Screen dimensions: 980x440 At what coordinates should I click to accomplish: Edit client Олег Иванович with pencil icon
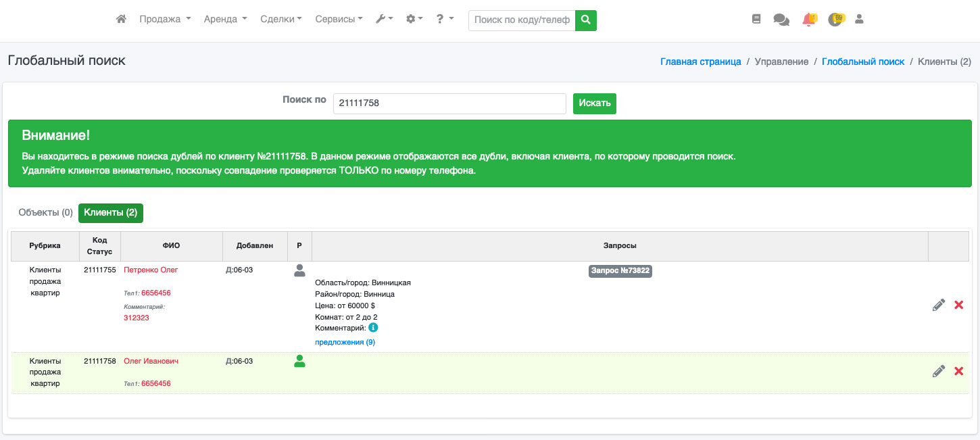click(x=938, y=371)
